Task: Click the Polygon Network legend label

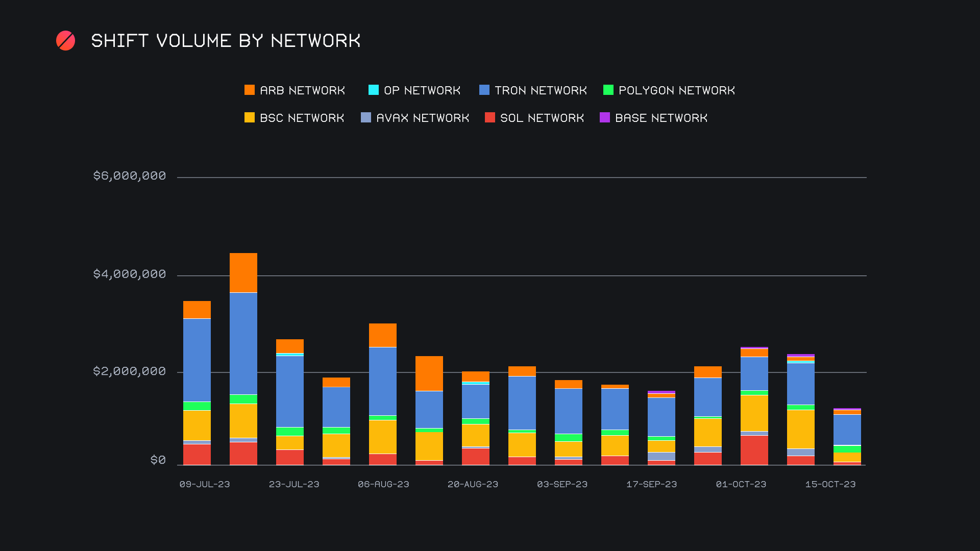Action: 676,90
